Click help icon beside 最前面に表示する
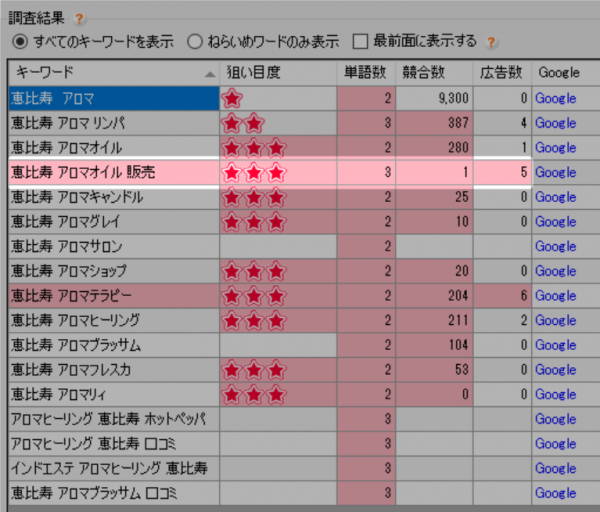 click(491, 42)
